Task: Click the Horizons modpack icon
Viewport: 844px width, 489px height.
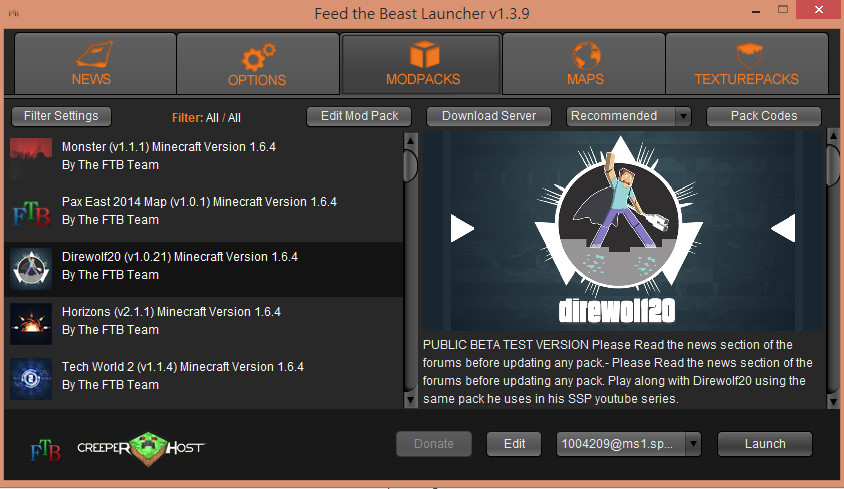Action: pos(31,322)
